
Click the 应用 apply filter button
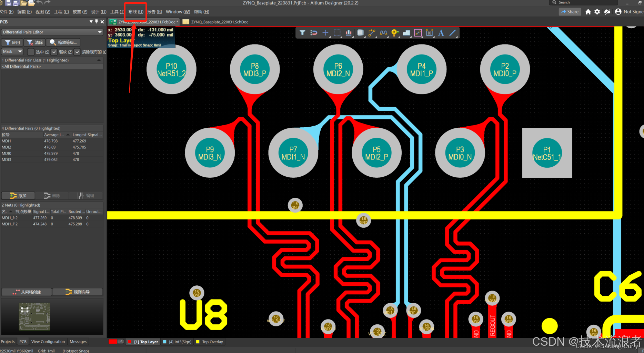pos(12,42)
